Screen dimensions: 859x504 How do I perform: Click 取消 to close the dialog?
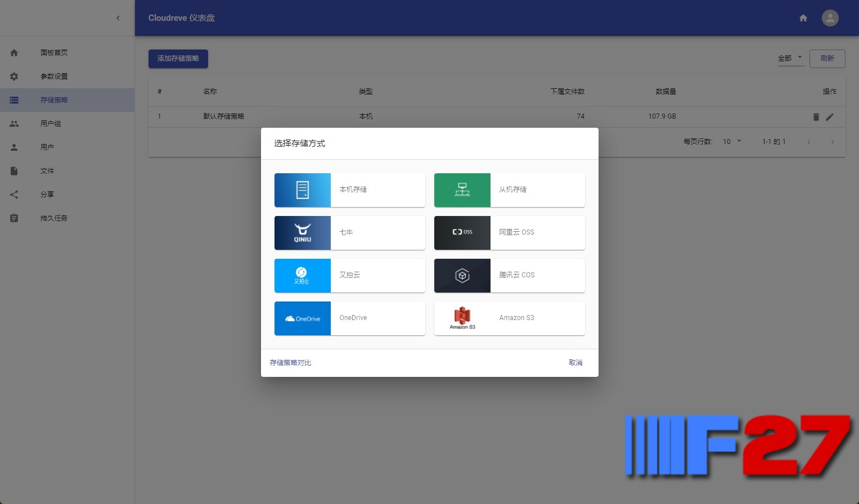coord(575,363)
